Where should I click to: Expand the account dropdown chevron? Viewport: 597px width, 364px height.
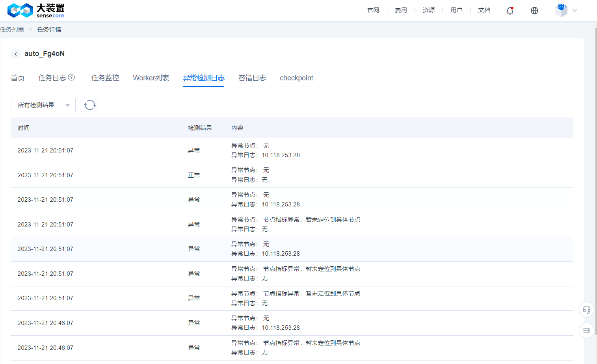575,11
